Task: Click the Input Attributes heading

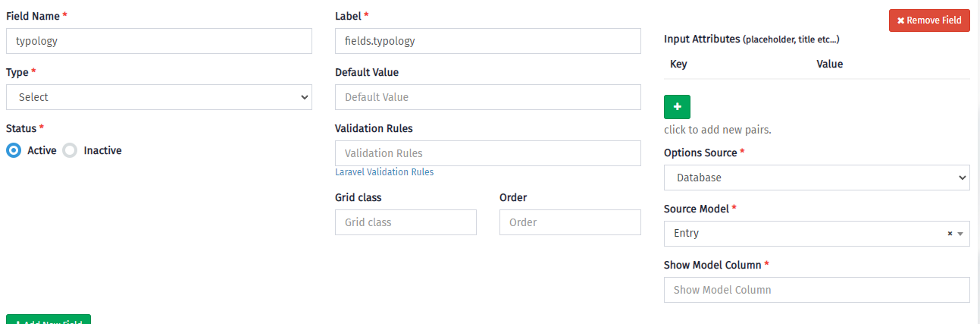Action: point(701,39)
